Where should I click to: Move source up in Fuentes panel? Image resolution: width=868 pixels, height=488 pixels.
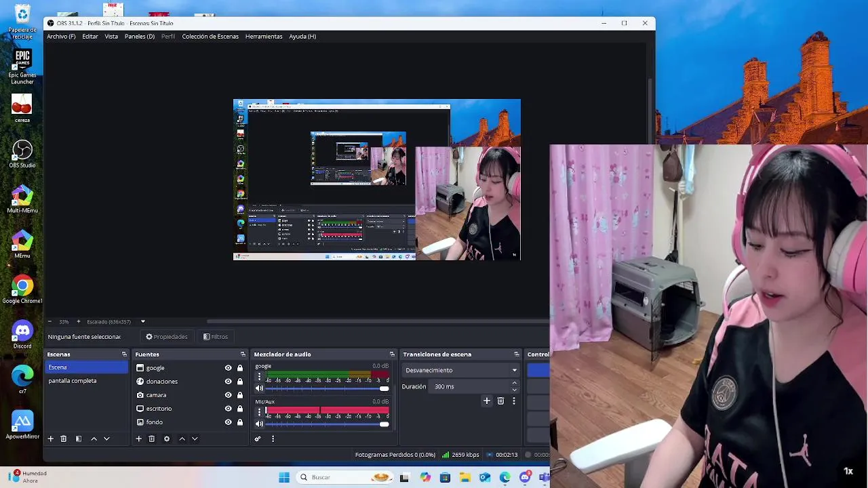[182, 439]
